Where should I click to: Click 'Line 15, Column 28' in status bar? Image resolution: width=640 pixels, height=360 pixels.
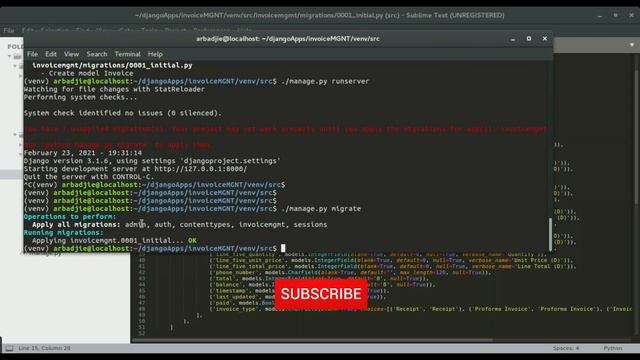[44, 348]
